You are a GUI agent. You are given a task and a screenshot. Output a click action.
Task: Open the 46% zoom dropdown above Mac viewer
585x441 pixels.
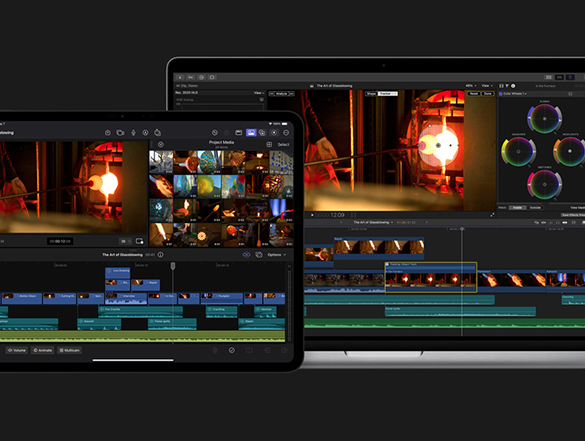pos(471,86)
